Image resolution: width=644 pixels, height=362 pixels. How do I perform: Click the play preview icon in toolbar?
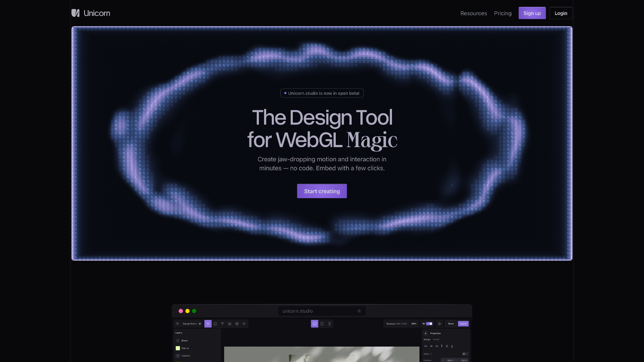click(x=440, y=324)
